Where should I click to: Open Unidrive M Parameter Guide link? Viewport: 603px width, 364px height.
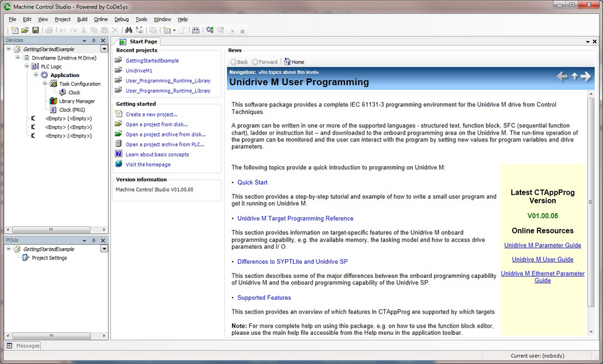coord(542,245)
